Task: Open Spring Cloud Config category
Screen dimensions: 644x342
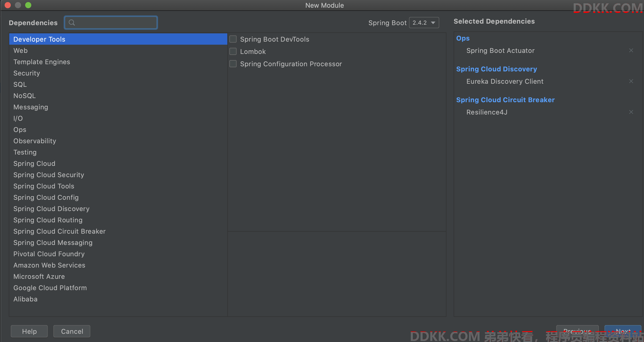Action: pyautogui.click(x=118, y=197)
